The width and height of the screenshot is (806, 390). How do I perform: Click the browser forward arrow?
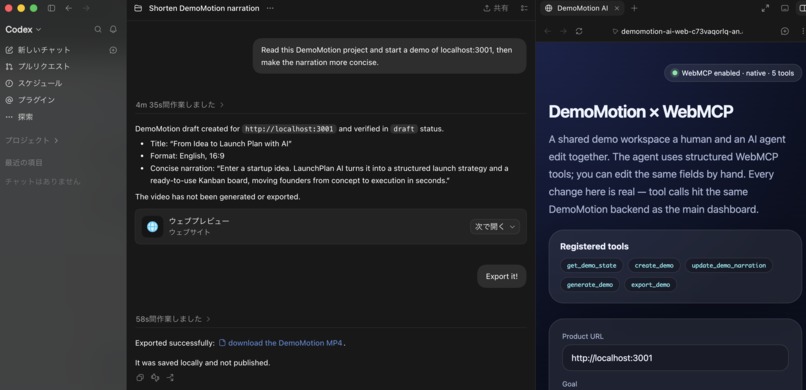(x=563, y=31)
